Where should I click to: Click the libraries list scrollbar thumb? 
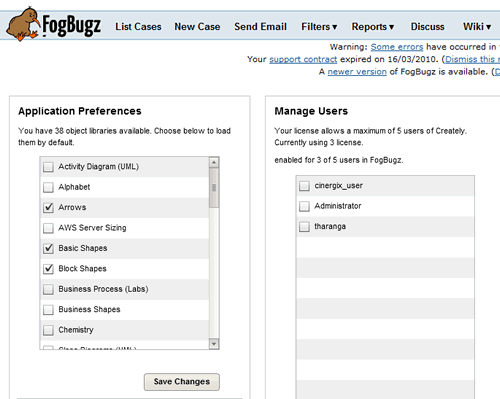(214, 188)
